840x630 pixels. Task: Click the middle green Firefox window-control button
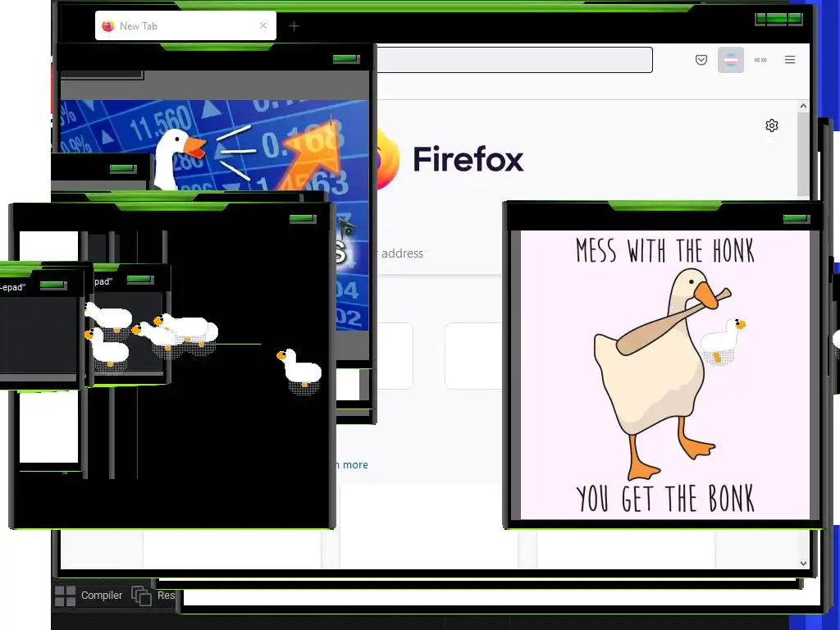click(x=777, y=19)
